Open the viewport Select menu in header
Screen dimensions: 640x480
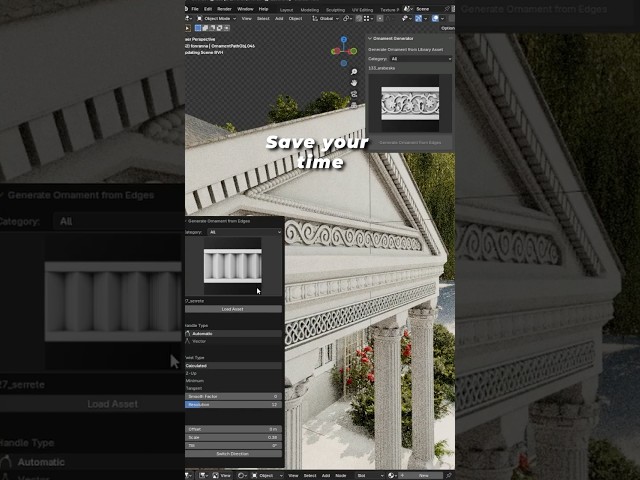click(x=263, y=18)
